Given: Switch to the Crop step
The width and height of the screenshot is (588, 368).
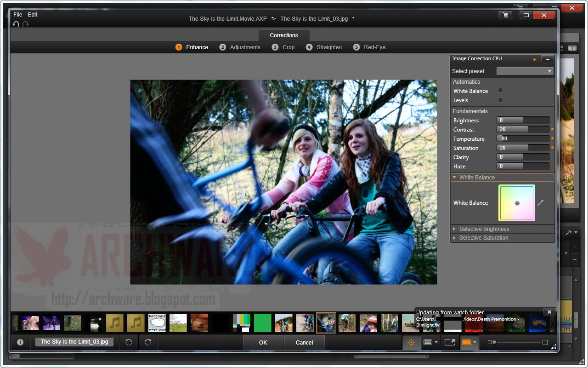Looking at the screenshot, I should coord(283,47).
